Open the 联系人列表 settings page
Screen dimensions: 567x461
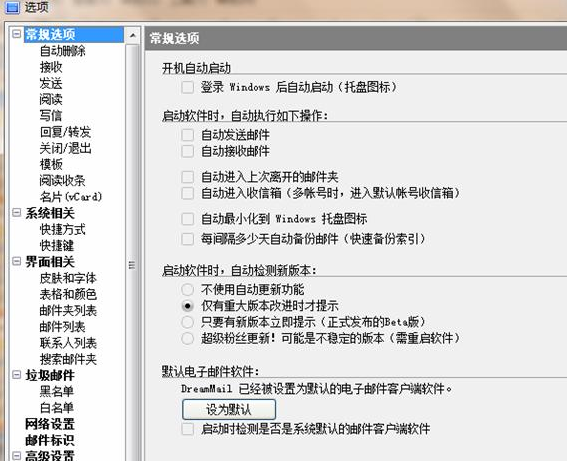click(68, 343)
